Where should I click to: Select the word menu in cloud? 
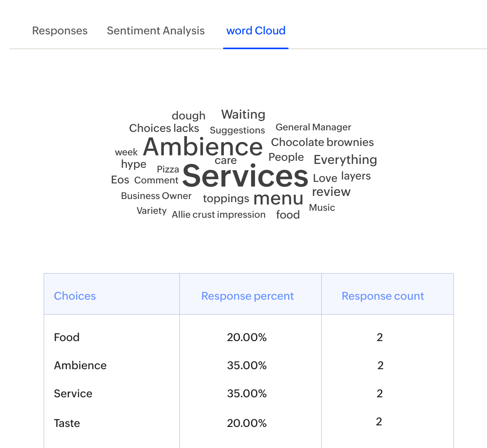(278, 198)
